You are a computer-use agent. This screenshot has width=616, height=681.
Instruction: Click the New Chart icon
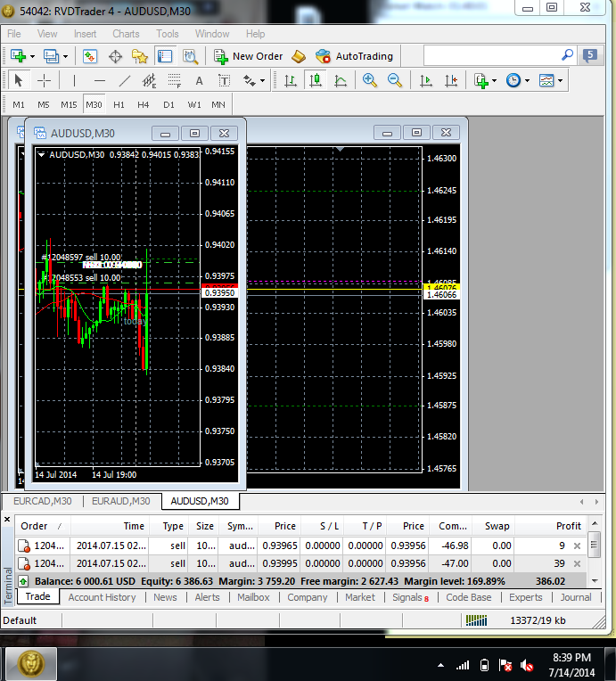[x=18, y=56]
